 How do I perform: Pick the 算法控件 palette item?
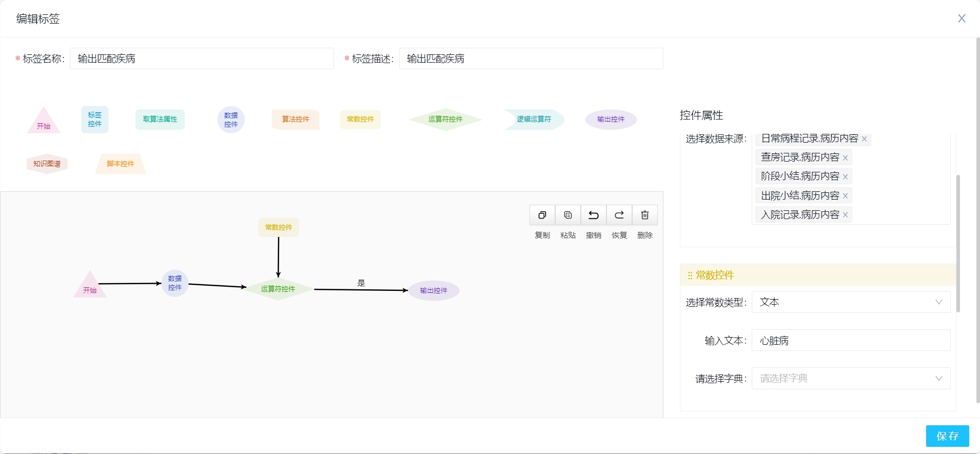coord(296,120)
